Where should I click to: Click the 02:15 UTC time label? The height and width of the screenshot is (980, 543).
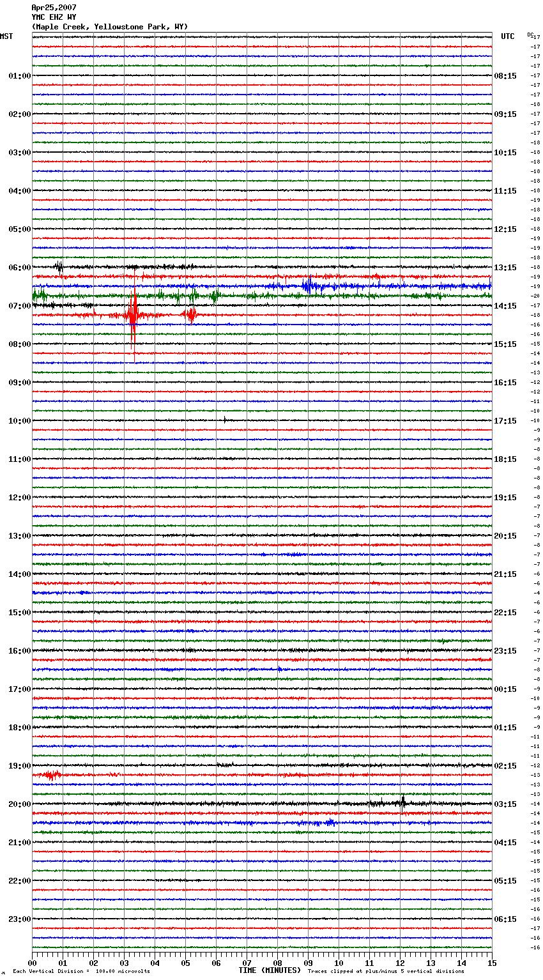[x=505, y=766]
